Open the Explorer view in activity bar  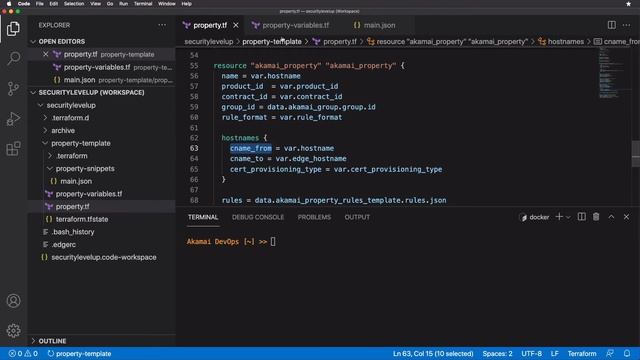click(x=13, y=29)
